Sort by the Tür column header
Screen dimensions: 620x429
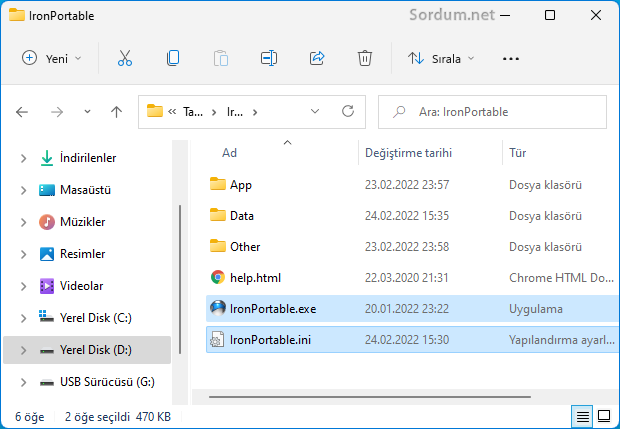517,153
